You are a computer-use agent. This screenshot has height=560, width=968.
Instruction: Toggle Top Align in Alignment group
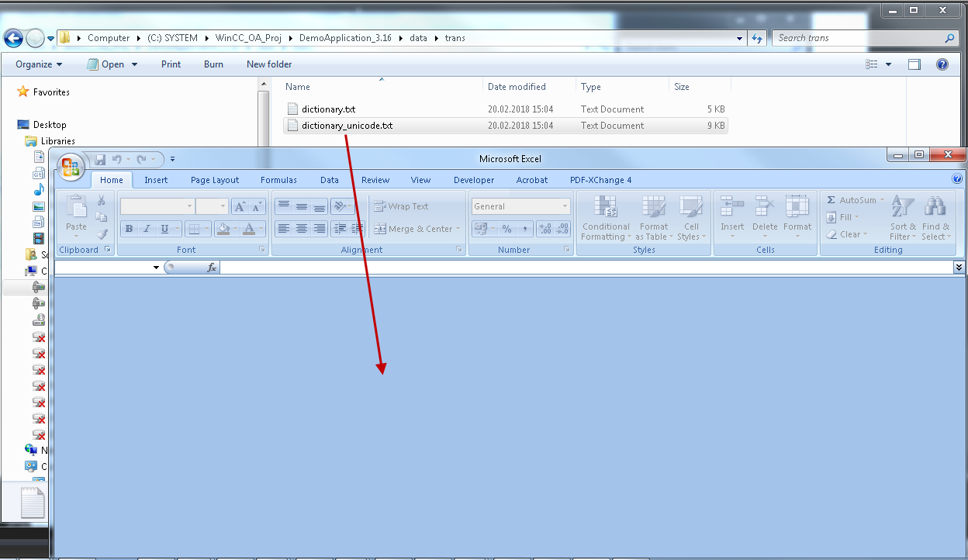click(284, 206)
